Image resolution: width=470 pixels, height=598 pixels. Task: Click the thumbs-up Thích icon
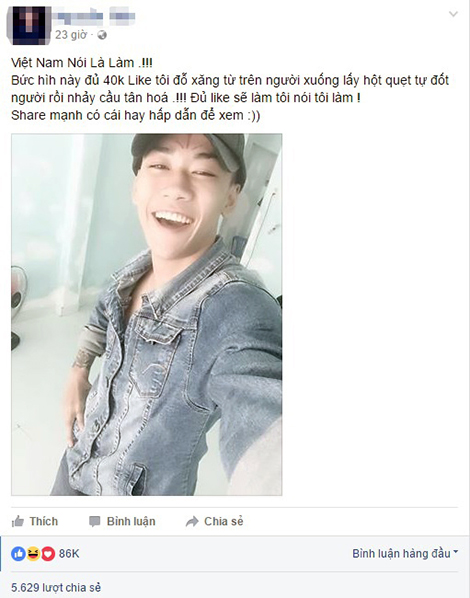[x=18, y=521]
